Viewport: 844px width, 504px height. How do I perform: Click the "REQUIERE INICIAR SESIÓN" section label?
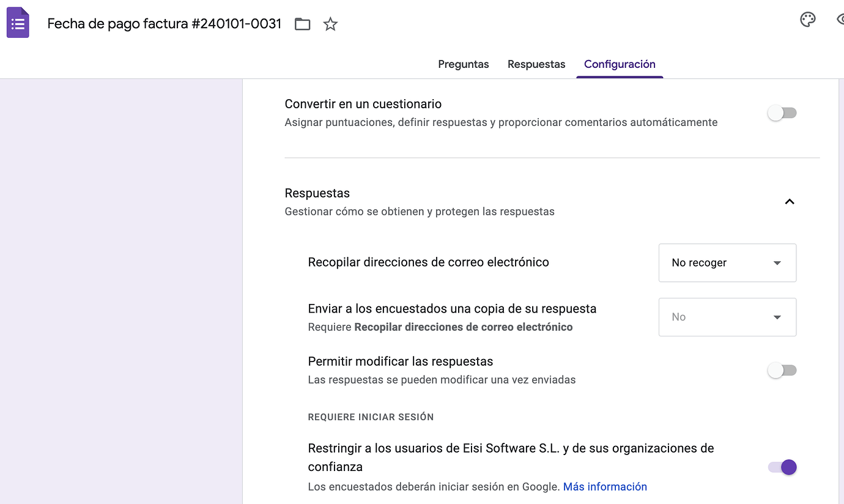[x=370, y=417]
